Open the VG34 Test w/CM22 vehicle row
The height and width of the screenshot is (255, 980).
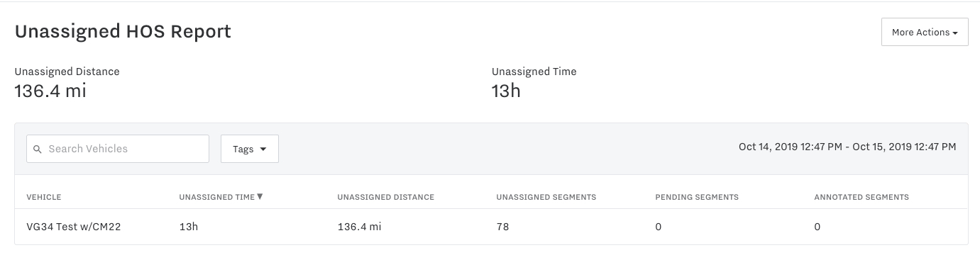click(x=491, y=227)
